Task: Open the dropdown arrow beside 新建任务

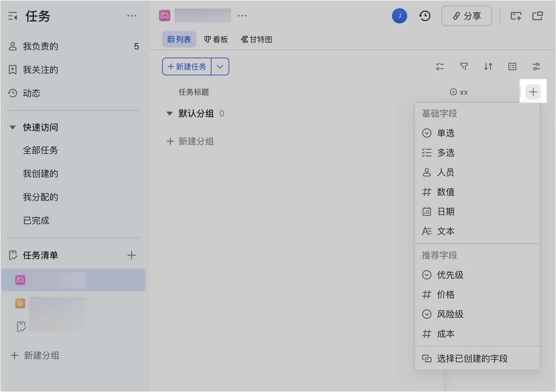Action: [220, 66]
